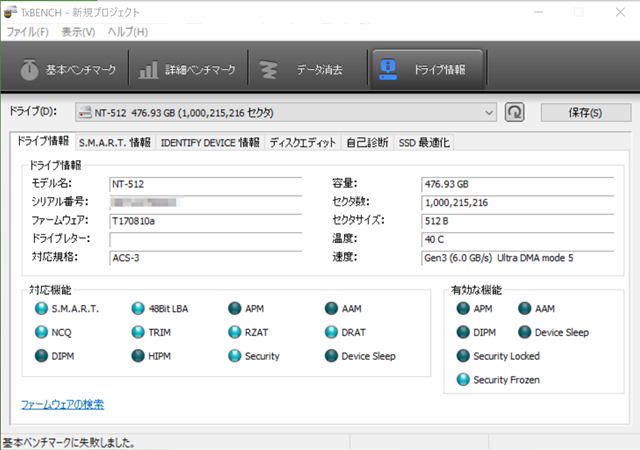
Task: Open the 表示(V) menu
Action: point(78,32)
